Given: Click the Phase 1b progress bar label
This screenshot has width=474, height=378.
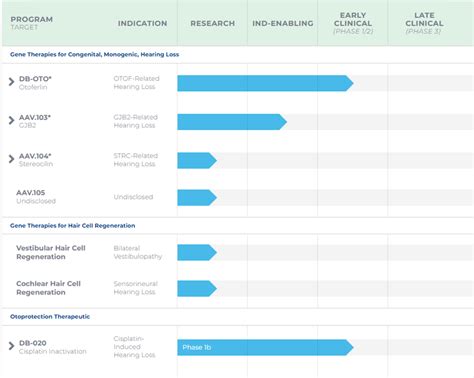Looking at the screenshot, I should 196,347.
